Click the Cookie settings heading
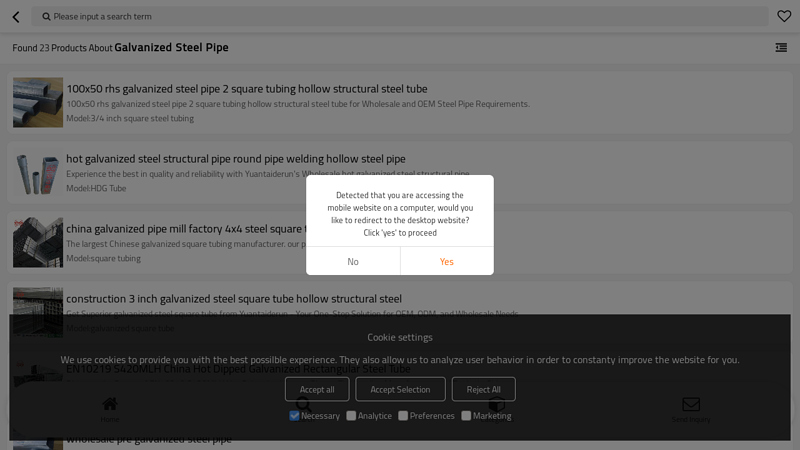800x450 pixels. 400,337
